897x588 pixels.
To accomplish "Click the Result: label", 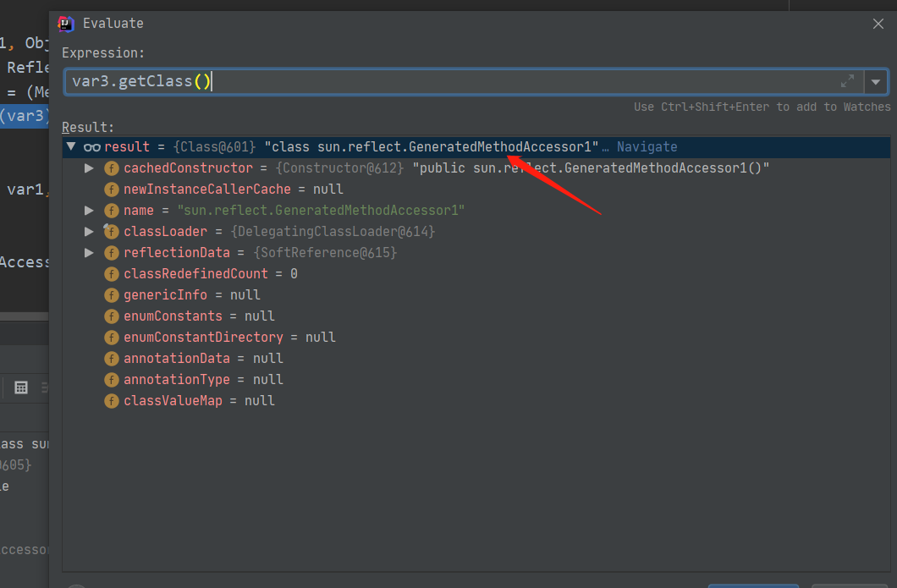I will (88, 127).
